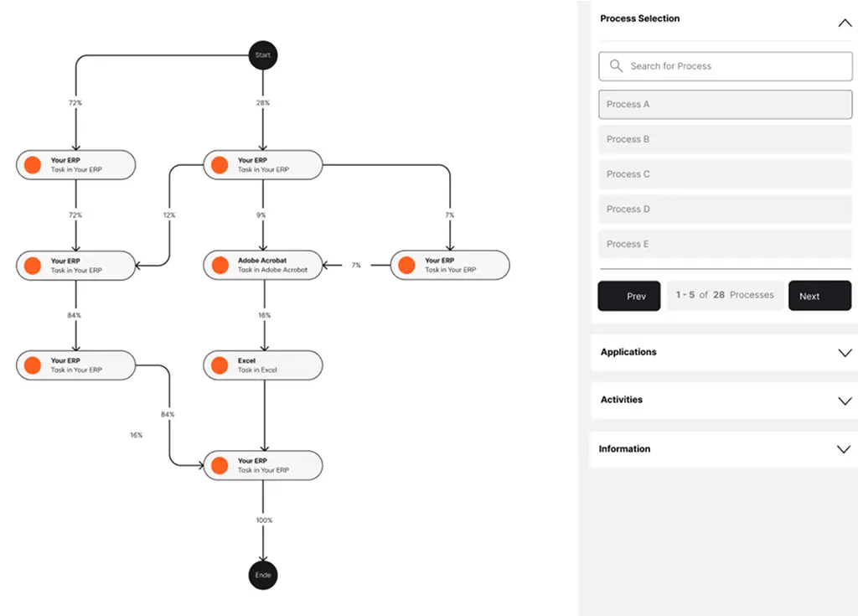The width and height of the screenshot is (858, 616).
Task: Select Process B from the list
Action: point(725,139)
